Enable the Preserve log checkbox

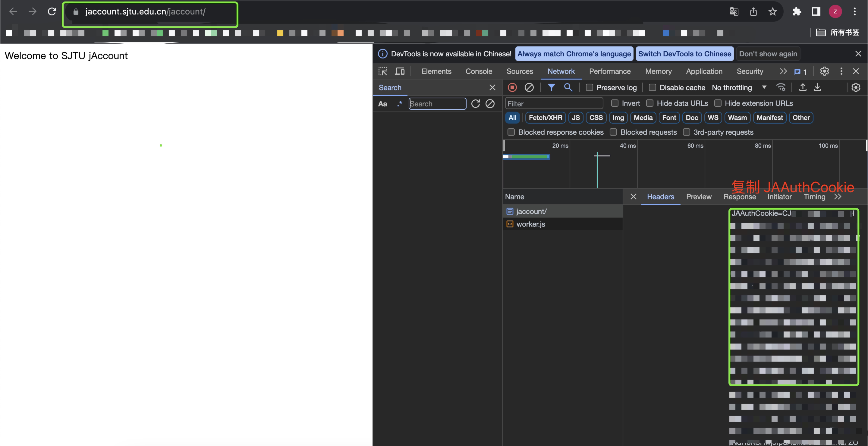point(589,88)
